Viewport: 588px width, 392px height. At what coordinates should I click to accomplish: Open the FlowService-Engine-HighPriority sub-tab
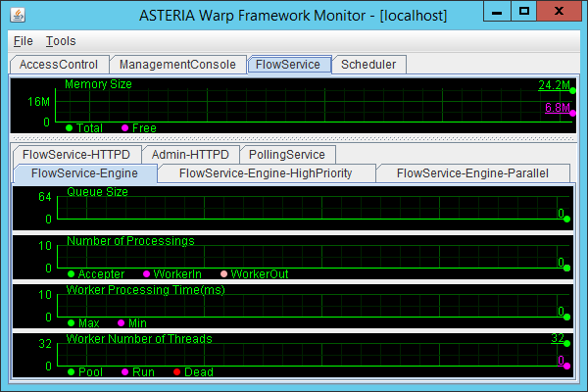point(266,173)
